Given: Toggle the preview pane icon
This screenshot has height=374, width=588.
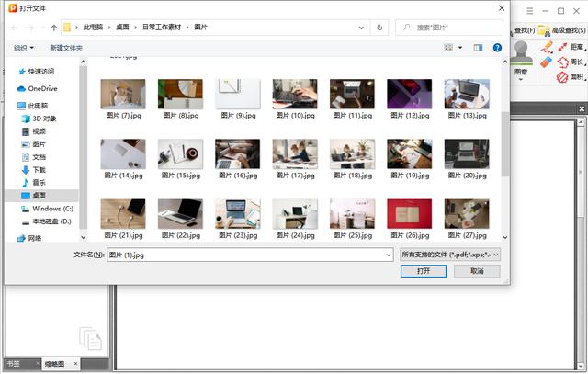Looking at the screenshot, I should point(478,48).
